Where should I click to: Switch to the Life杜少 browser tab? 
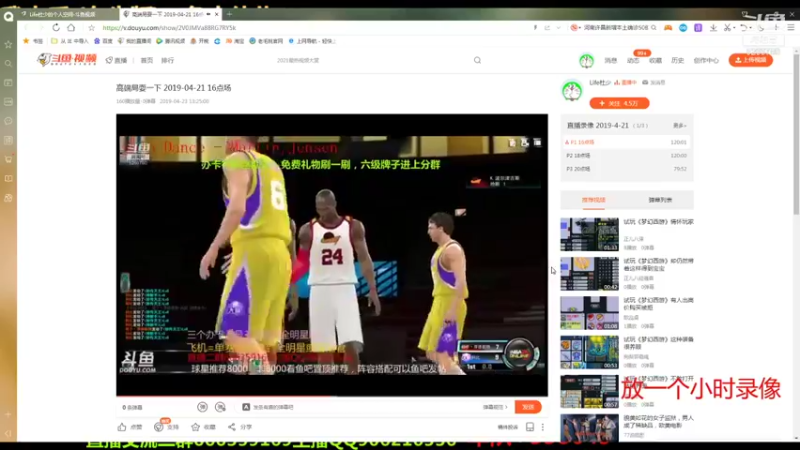[62, 14]
